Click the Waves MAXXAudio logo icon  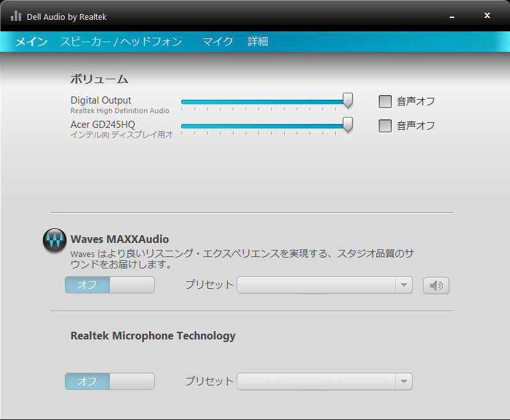pos(54,240)
